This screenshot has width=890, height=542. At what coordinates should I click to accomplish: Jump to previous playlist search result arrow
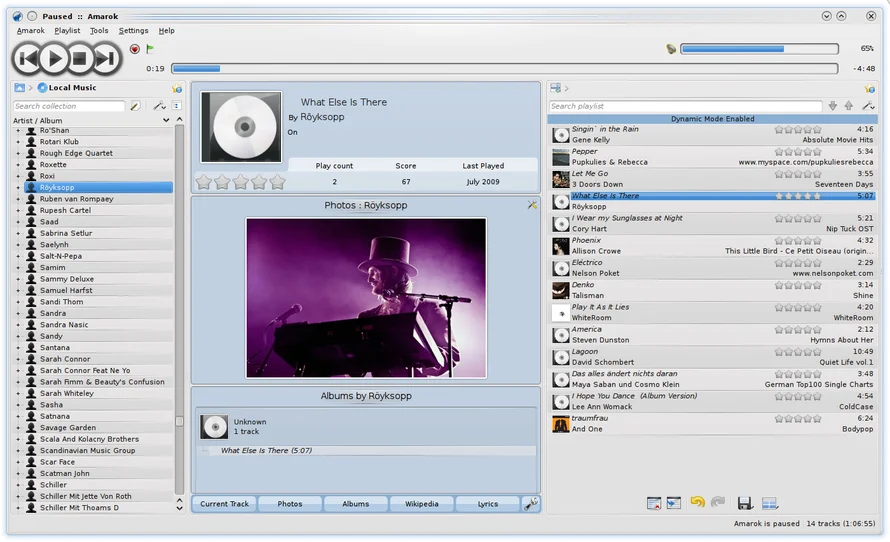tap(849, 106)
